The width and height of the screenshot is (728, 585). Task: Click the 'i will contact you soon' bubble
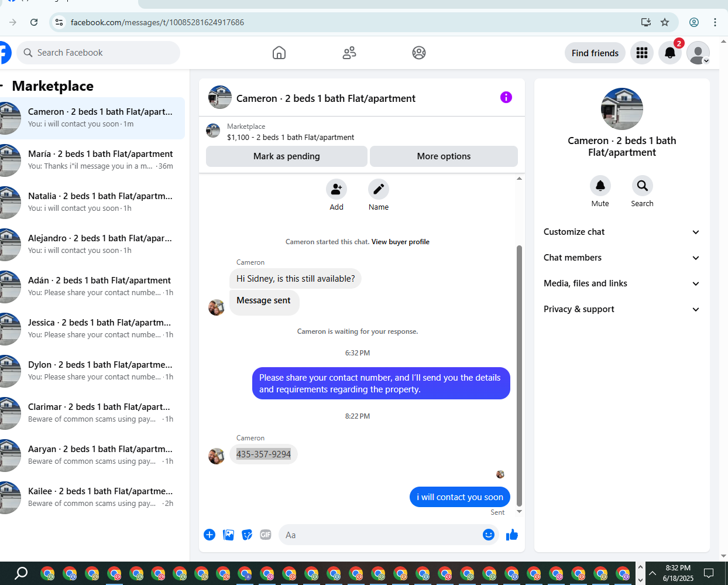coord(460,497)
